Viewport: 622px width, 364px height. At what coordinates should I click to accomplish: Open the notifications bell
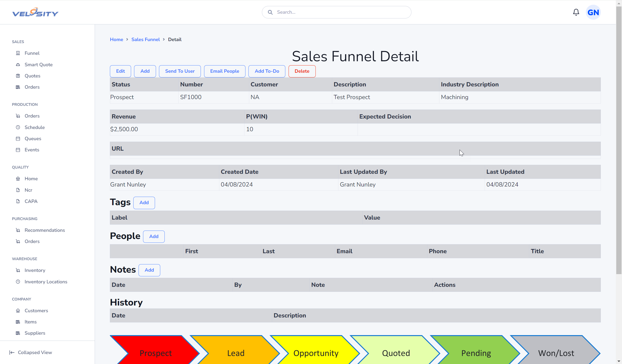click(x=576, y=12)
